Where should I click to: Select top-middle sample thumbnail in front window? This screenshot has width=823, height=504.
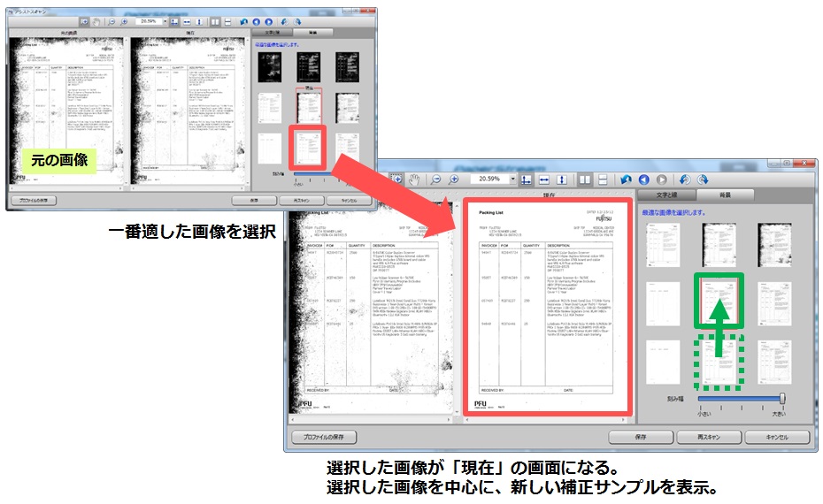coord(719,245)
